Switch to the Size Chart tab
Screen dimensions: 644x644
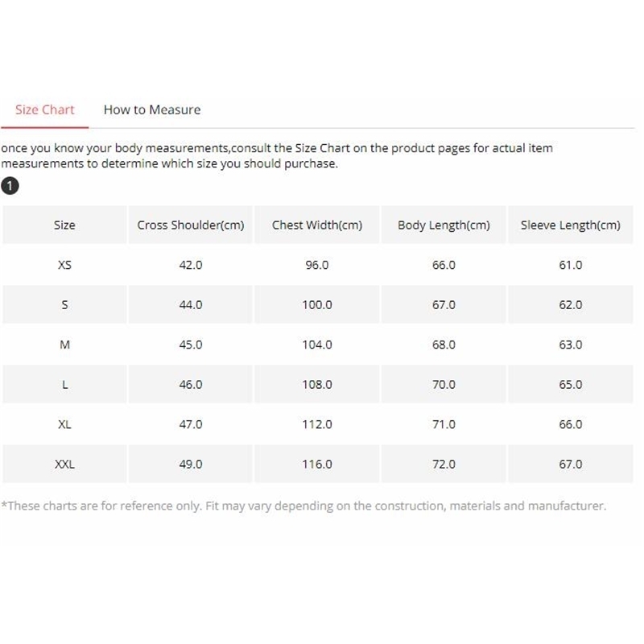click(x=44, y=109)
